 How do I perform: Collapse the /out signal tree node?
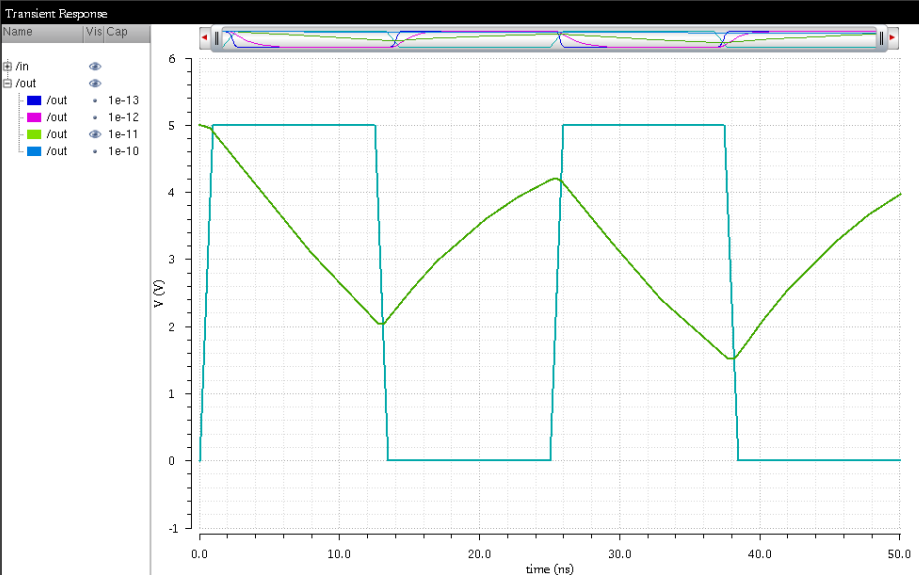tap(8, 83)
